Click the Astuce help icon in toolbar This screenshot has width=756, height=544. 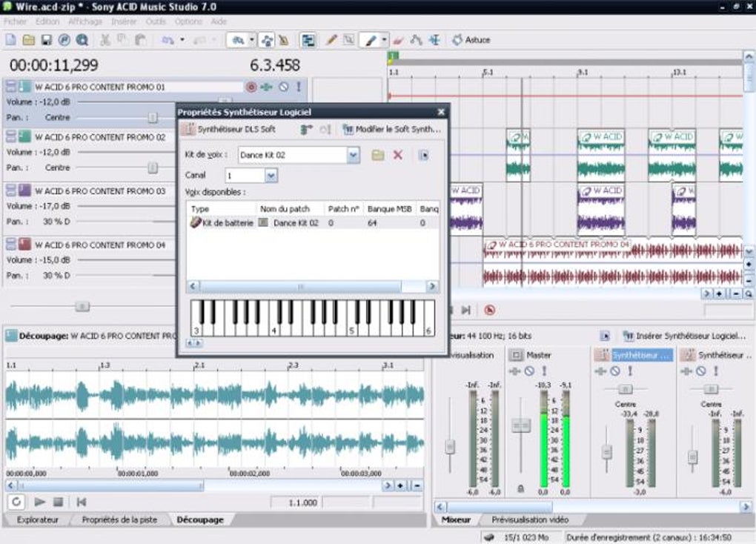tap(457, 40)
